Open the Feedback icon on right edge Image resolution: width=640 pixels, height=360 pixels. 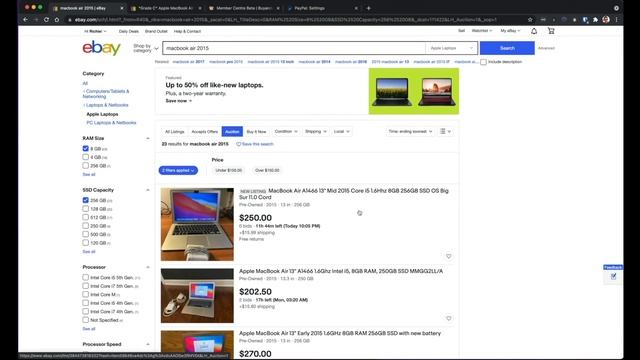[613, 277]
